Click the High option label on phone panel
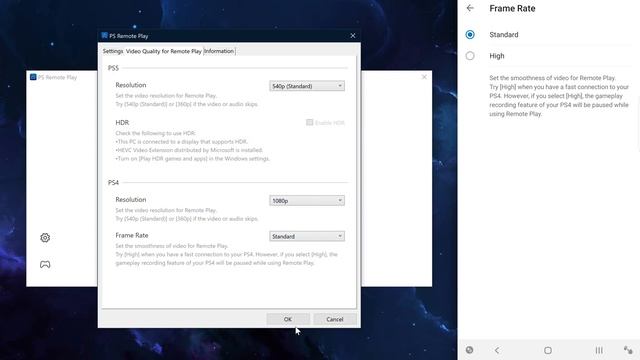This screenshot has width=640, height=360. tap(497, 56)
